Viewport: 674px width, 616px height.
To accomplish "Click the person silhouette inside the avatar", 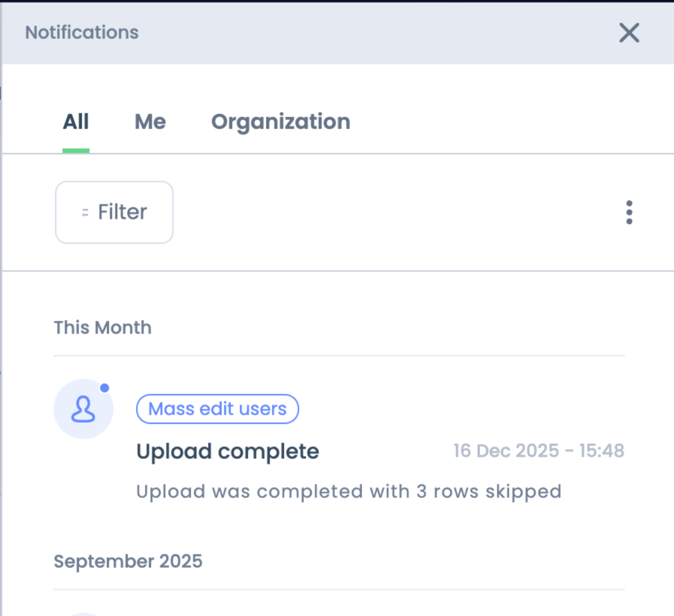I will click(x=83, y=409).
